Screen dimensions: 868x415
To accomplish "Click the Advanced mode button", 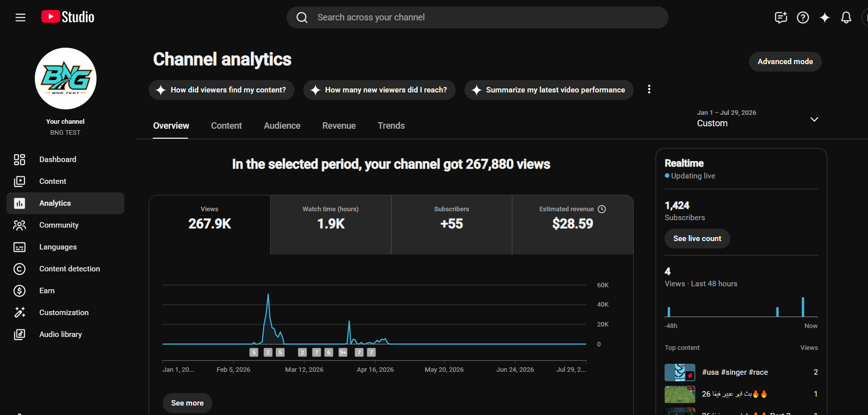I will pyautogui.click(x=785, y=62).
